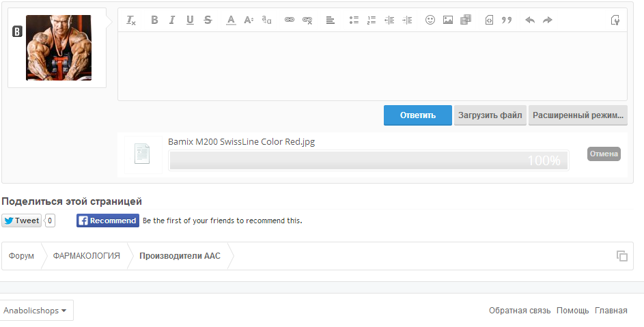Toggle italic text formatting

pos(171,20)
